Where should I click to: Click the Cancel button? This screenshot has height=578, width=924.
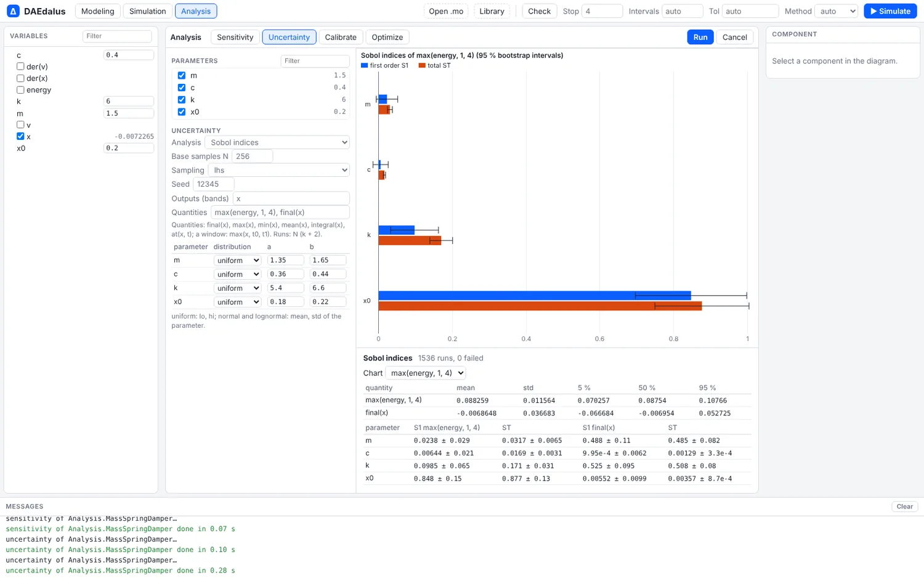735,37
